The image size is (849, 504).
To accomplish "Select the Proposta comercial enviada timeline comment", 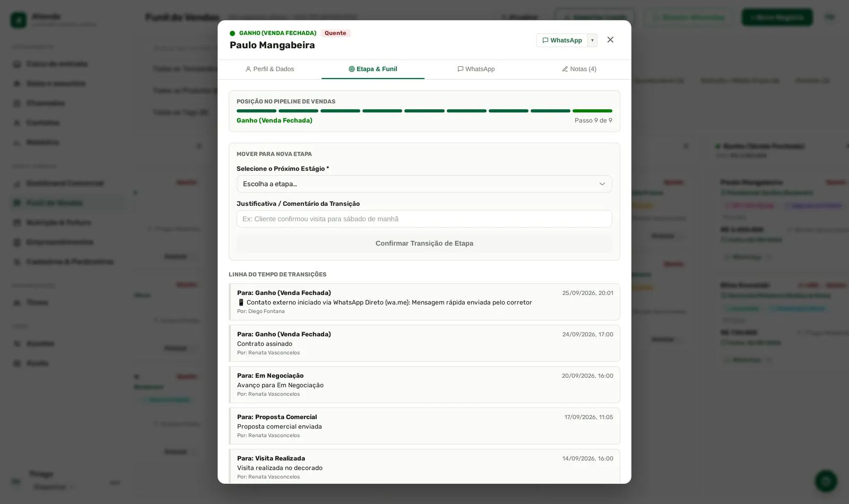I will tap(280, 427).
